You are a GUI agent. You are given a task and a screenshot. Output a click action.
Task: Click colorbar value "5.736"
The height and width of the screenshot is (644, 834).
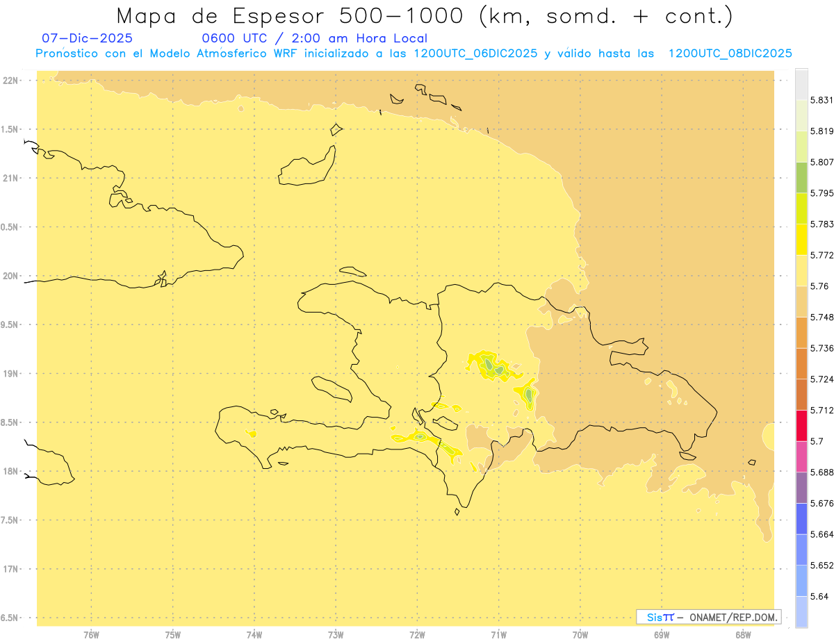click(821, 348)
